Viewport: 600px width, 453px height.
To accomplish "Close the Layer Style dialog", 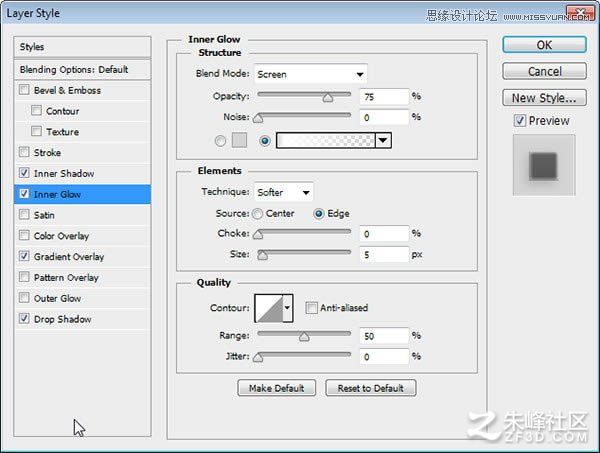I will click(x=580, y=13).
